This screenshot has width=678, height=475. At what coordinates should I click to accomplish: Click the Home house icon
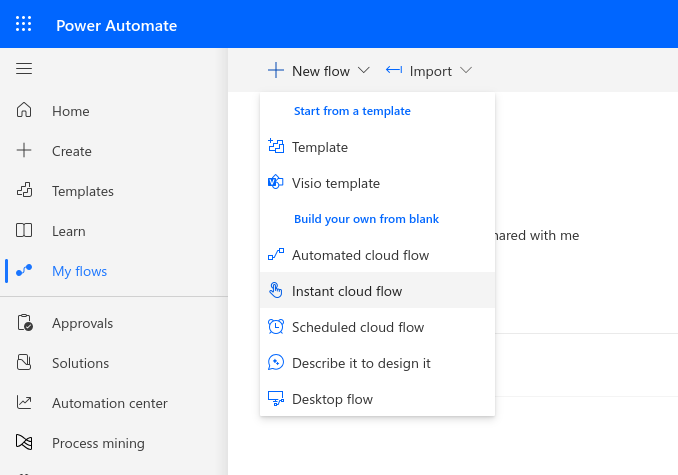click(24, 110)
